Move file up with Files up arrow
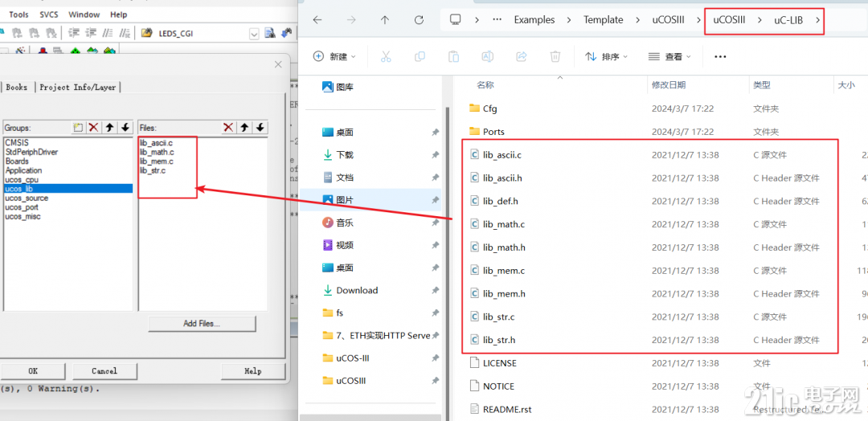The image size is (868, 421). (244, 128)
